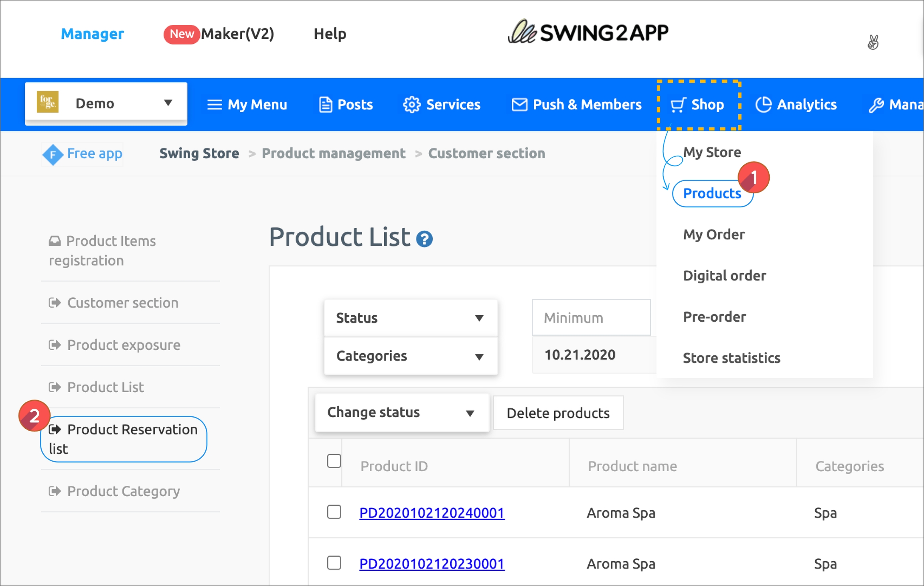Open the Status dropdown filter
924x586 pixels.
pyautogui.click(x=411, y=318)
